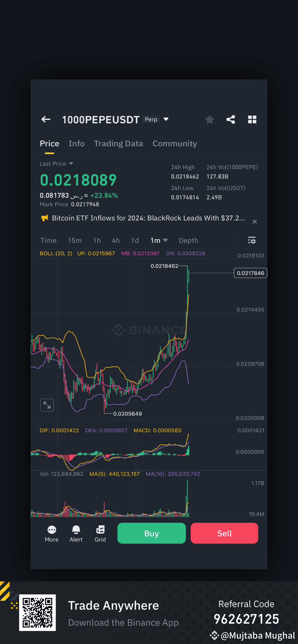
Task: Tap the @Mujtaba Mughal username
Action: (258, 635)
